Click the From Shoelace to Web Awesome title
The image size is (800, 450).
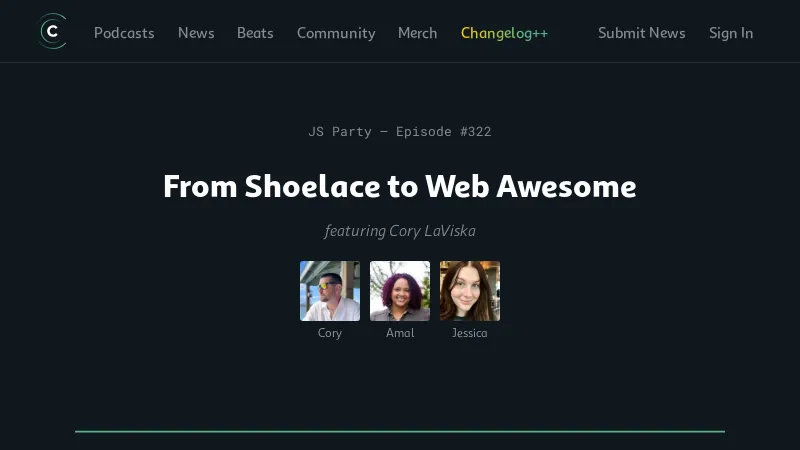click(400, 186)
